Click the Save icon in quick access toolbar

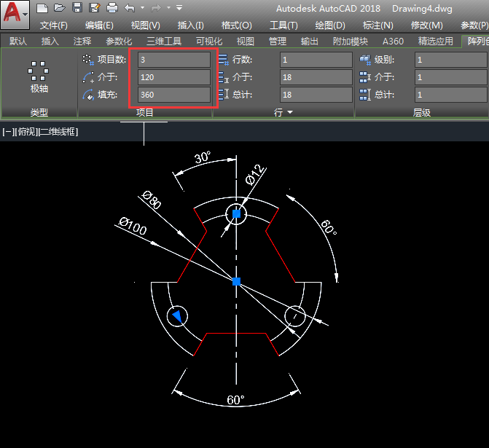(x=77, y=8)
